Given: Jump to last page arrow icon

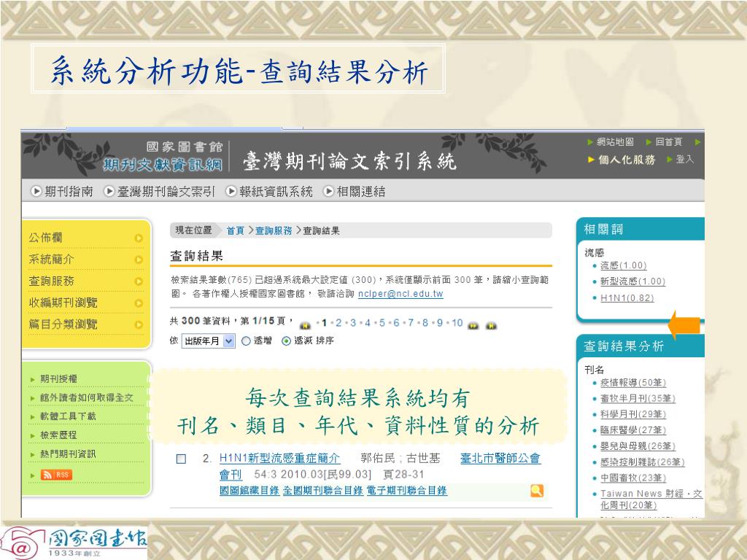Looking at the screenshot, I should [x=491, y=326].
